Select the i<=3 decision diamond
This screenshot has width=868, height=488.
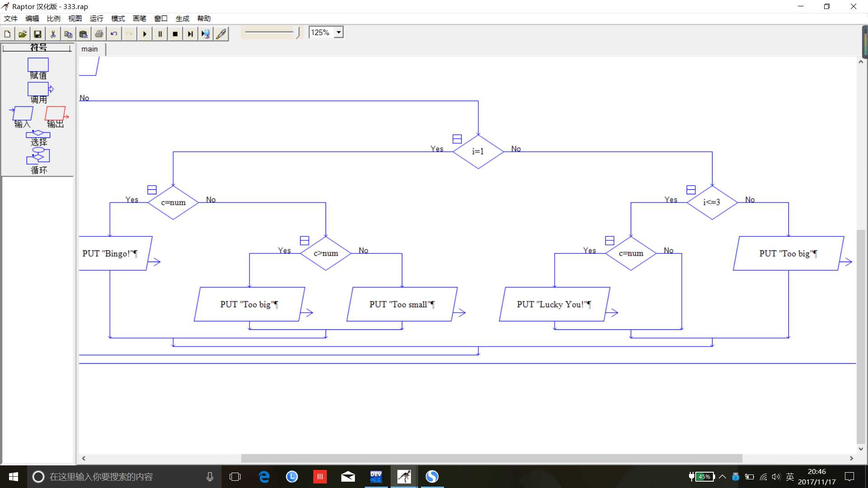point(712,202)
